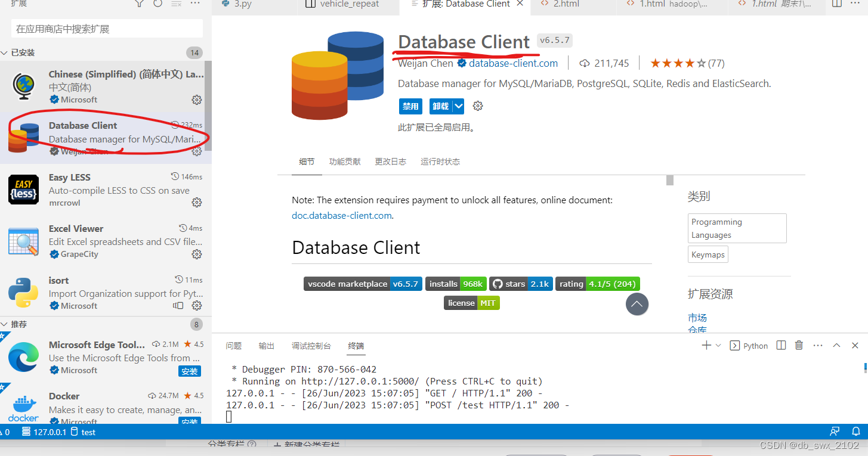This screenshot has height=456, width=868.
Task: Switch to the 输出 panel tab
Action: 266,345
